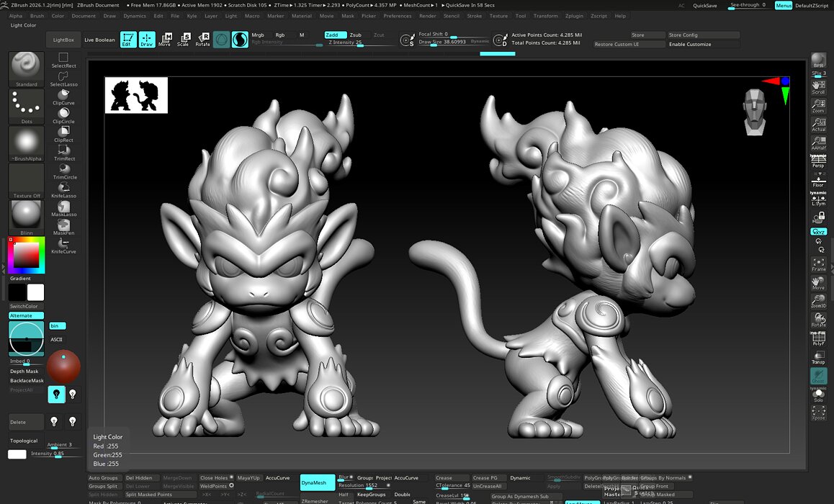Toggle the Xyz rotation mode
The image size is (834, 504).
click(818, 232)
